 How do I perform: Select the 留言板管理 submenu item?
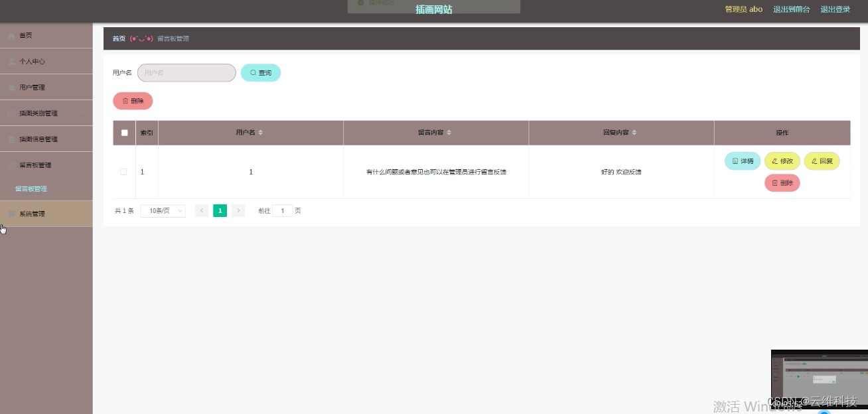46,189
